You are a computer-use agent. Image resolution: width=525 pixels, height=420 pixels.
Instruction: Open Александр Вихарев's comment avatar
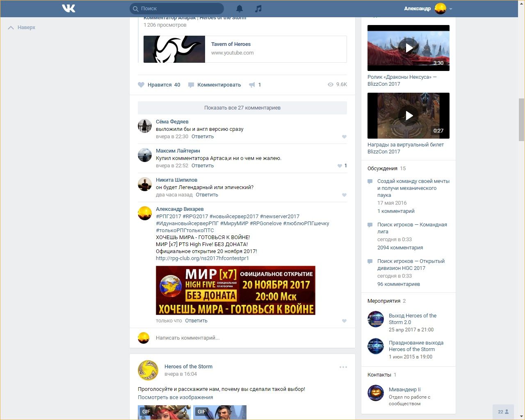click(145, 213)
